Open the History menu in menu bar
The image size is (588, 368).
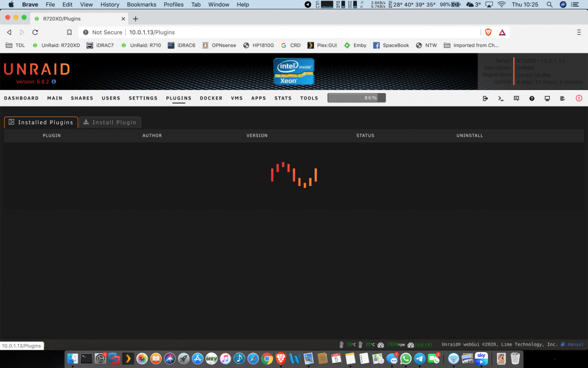click(x=109, y=5)
